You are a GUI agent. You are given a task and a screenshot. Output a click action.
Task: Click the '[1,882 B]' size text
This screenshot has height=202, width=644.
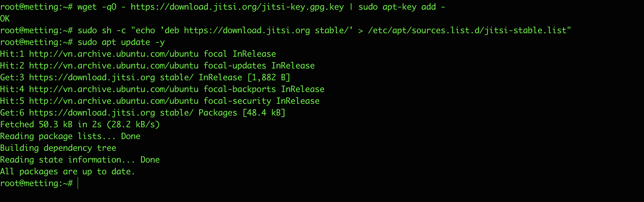click(269, 77)
